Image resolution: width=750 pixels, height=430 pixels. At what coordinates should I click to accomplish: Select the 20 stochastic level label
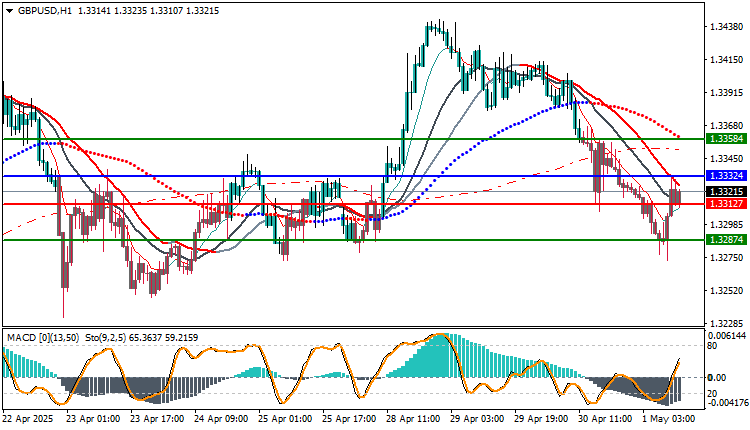(712, 394)
